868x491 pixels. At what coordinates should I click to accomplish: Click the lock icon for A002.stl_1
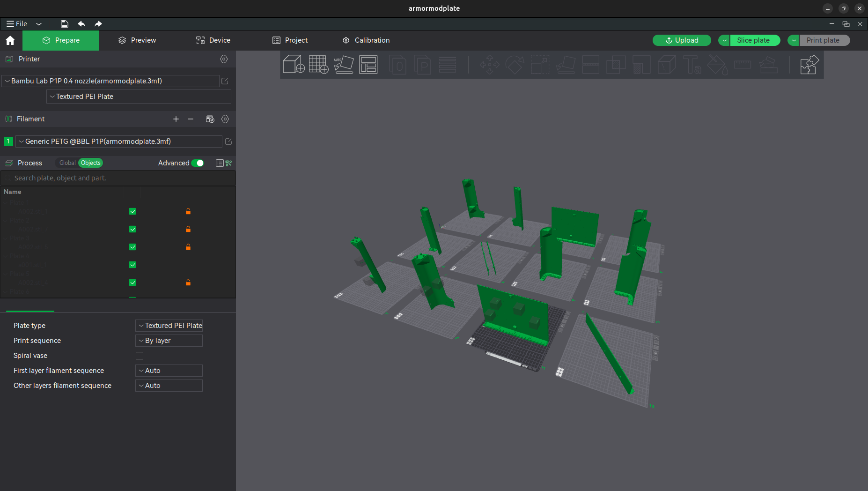(188, 211)
